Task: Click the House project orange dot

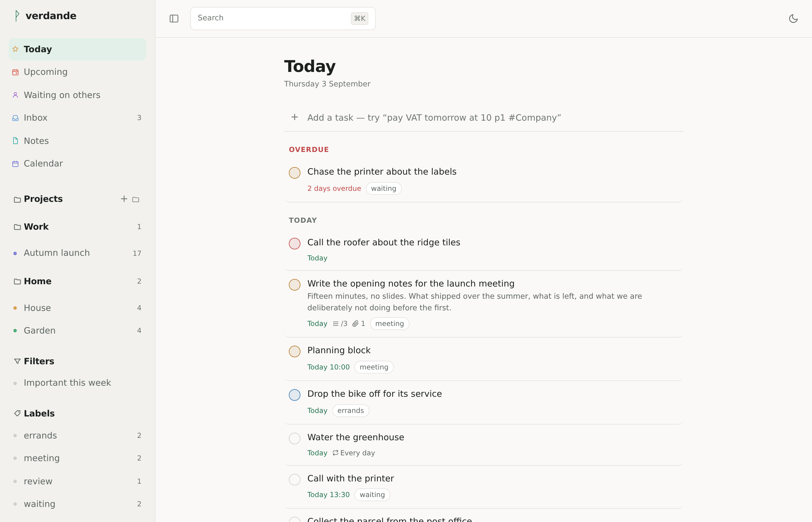Action: (x=15, y=308)
